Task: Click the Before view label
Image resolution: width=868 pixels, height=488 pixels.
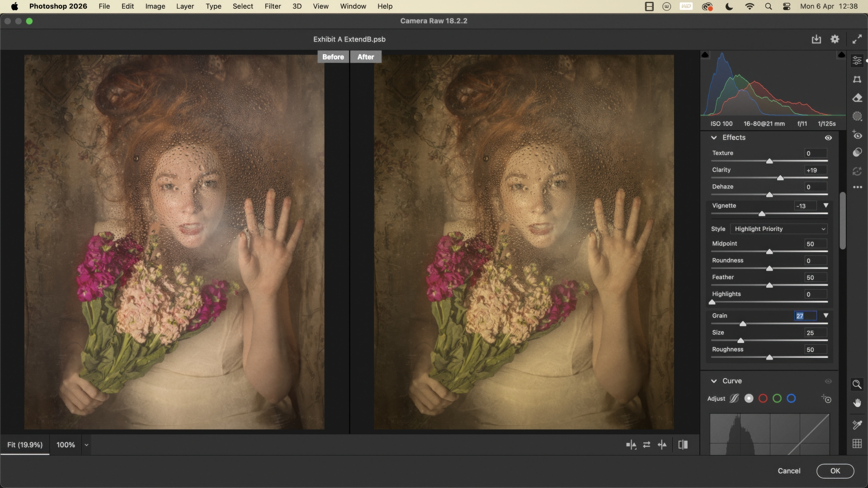Action: (x=333, y=57)
